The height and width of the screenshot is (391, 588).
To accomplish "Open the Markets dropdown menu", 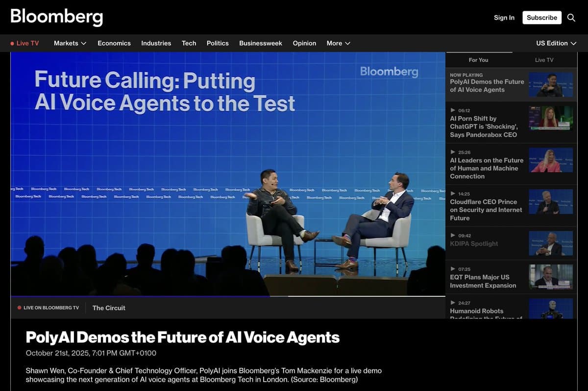I will coord(70,43).
